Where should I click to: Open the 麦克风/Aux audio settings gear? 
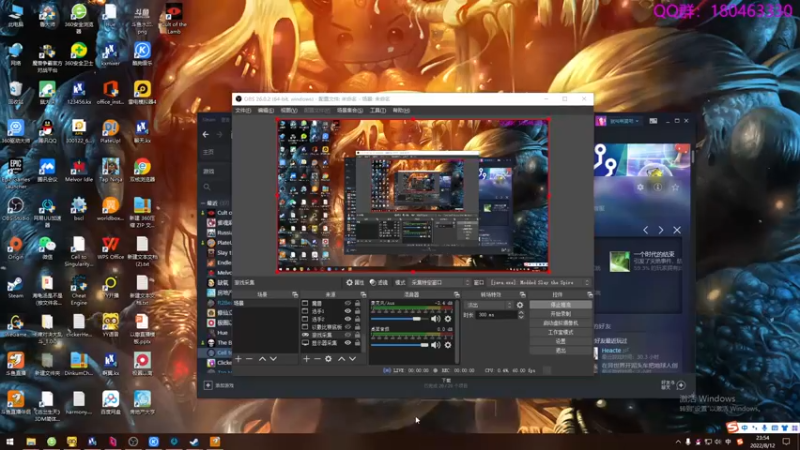coord(447,319)
